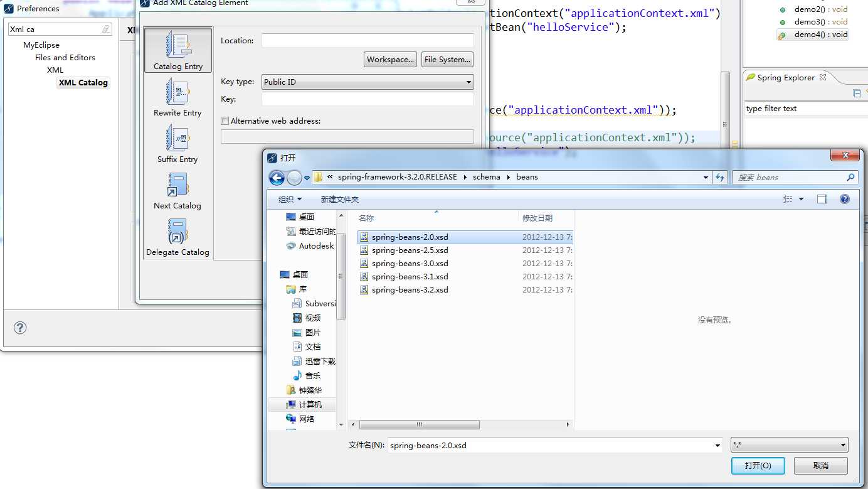868x489 pixels.
Task: Open 文档 library in navigation pane
Action: coord(307,347)
